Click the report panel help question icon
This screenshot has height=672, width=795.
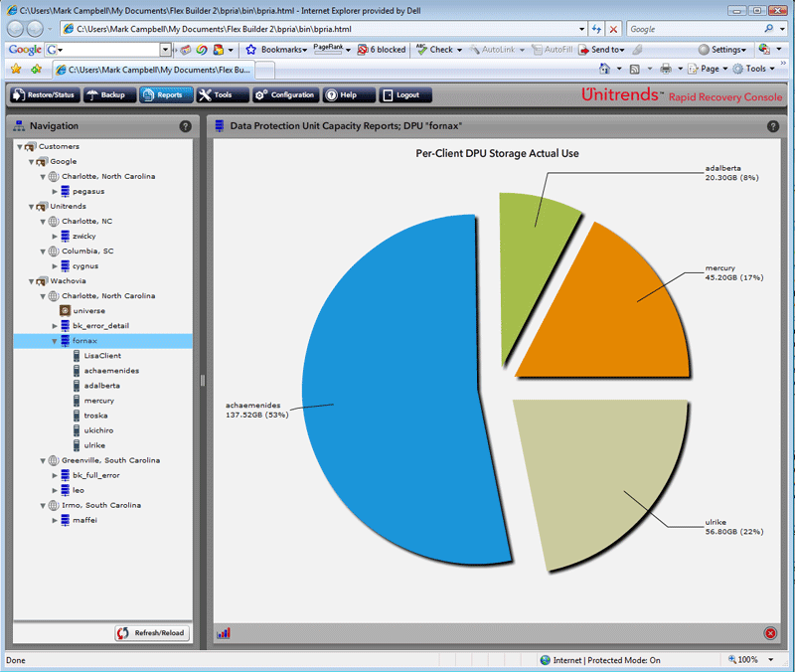pos(773,126)
